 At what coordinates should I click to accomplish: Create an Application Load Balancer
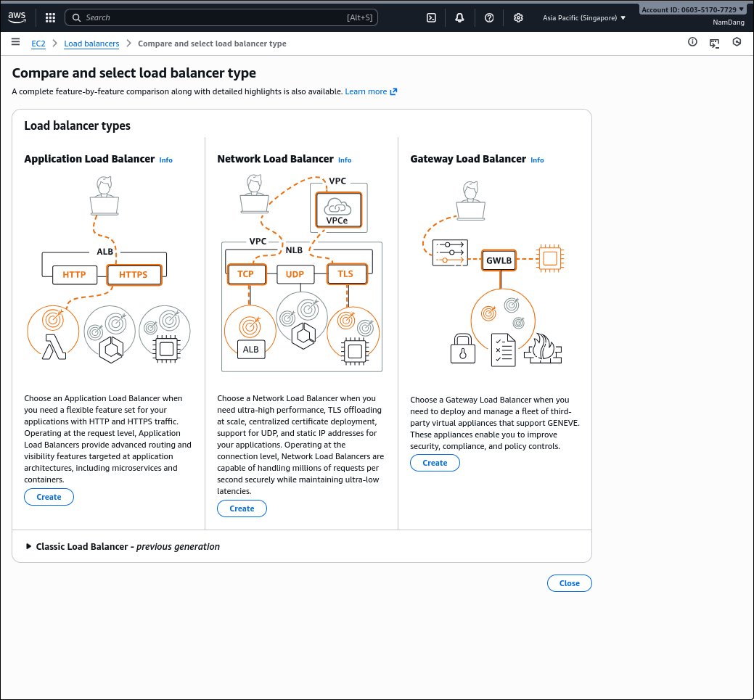[49, 497]
